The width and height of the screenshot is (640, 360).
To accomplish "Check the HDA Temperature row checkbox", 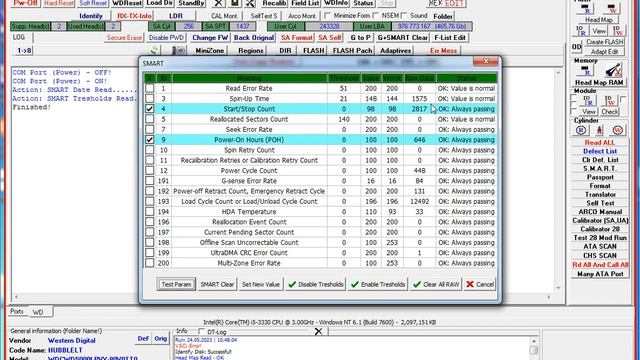I will point(149,211).
